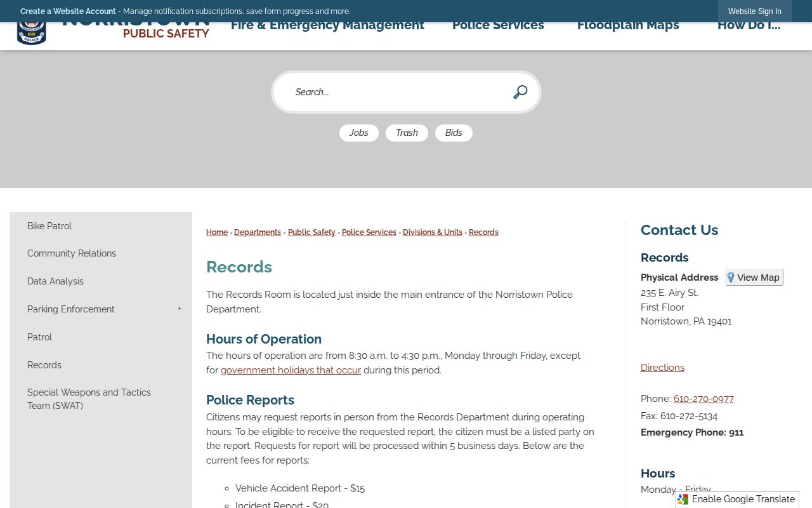Click Website Sign In button
This screenshot has height=508, width=812.
755,11
